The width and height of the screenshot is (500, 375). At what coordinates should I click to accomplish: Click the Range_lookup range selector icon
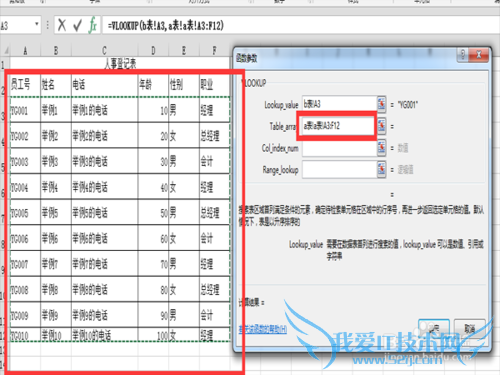click(x=382, y=169)
